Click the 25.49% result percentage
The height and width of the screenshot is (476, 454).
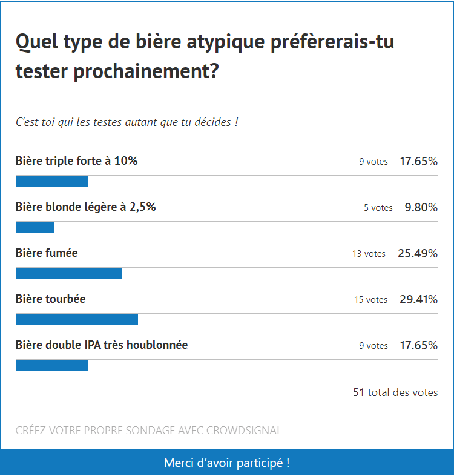pos(417,253)
